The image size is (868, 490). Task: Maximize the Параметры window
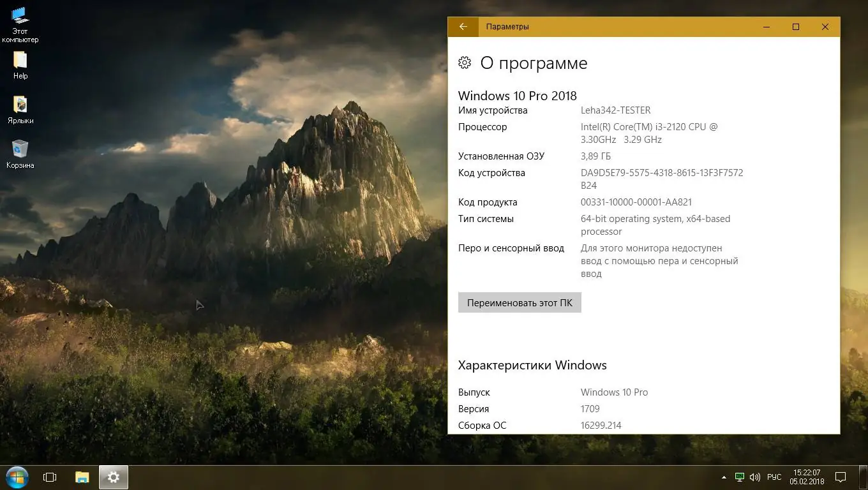tap(796, 27)
